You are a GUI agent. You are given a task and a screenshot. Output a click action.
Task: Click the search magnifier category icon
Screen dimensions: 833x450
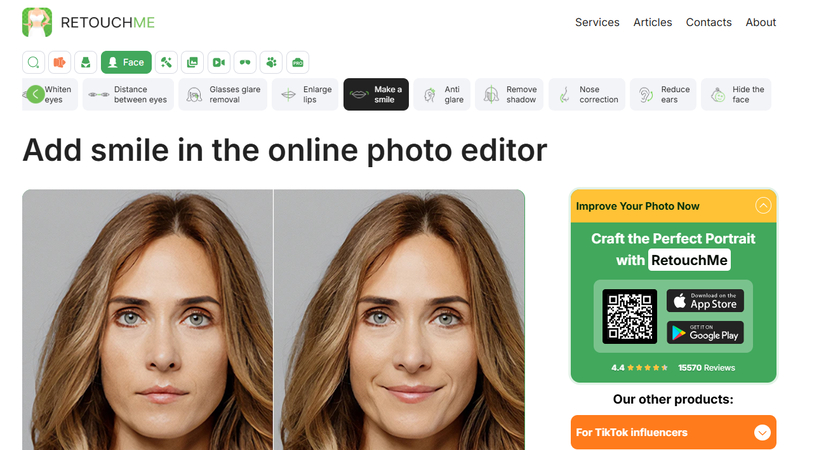click(34, 62)
